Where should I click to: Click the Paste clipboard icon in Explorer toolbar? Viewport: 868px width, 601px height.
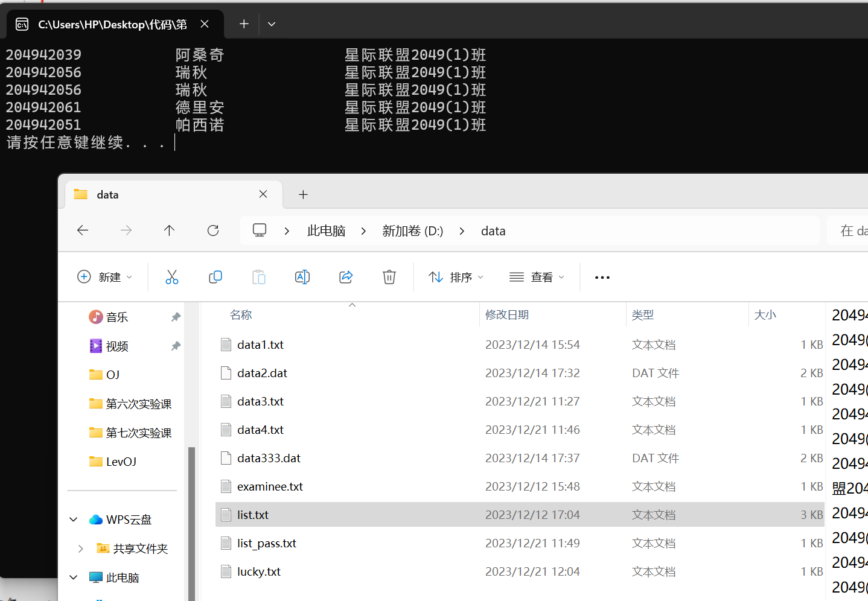259,277
